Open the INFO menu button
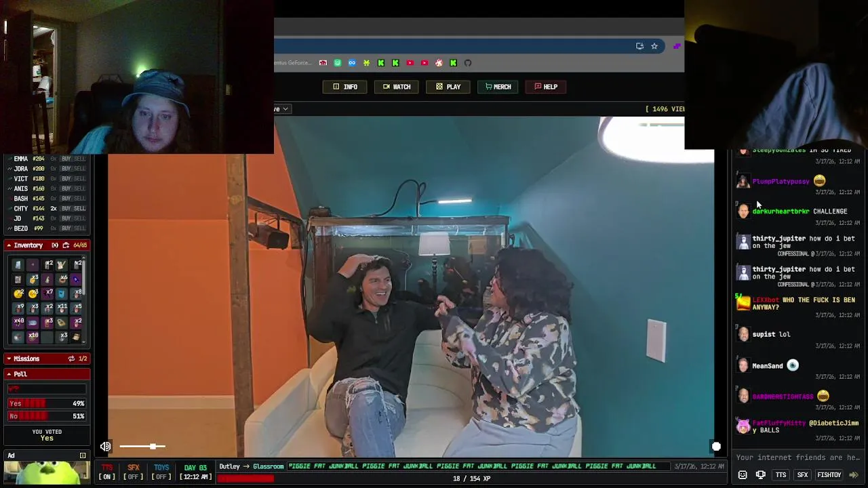The image size is (868, 488). click(345, 87)
